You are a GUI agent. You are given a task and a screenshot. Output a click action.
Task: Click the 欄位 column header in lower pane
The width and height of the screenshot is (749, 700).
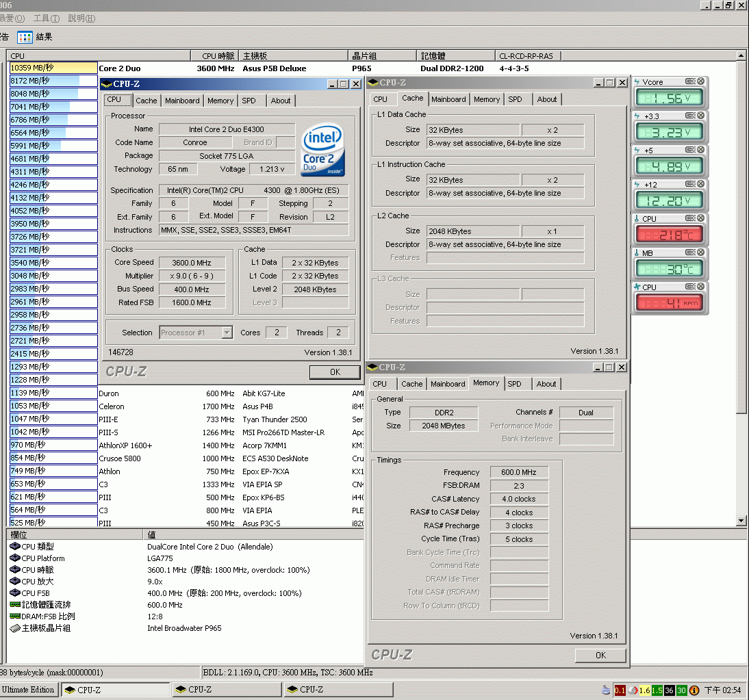(74, 535)
